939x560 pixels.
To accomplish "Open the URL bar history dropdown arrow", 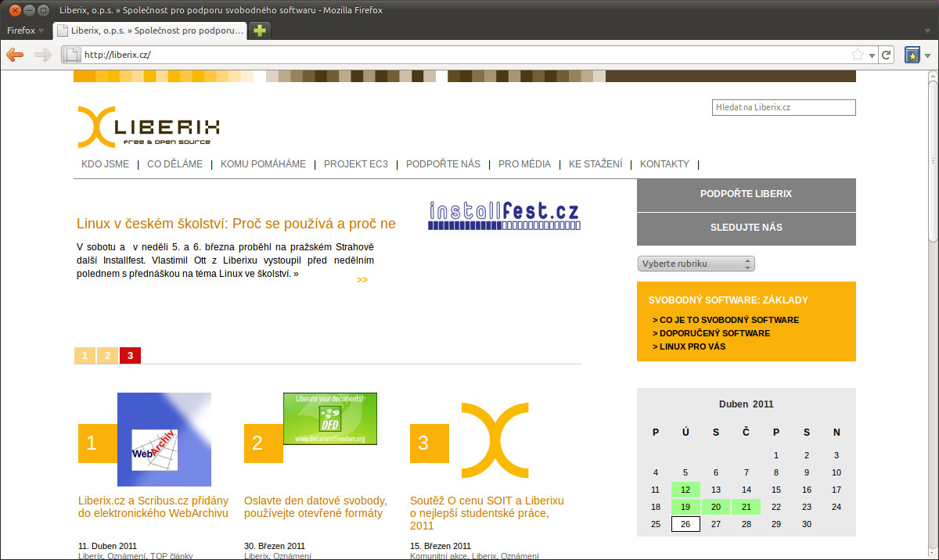I will click(x=871, y=55).
